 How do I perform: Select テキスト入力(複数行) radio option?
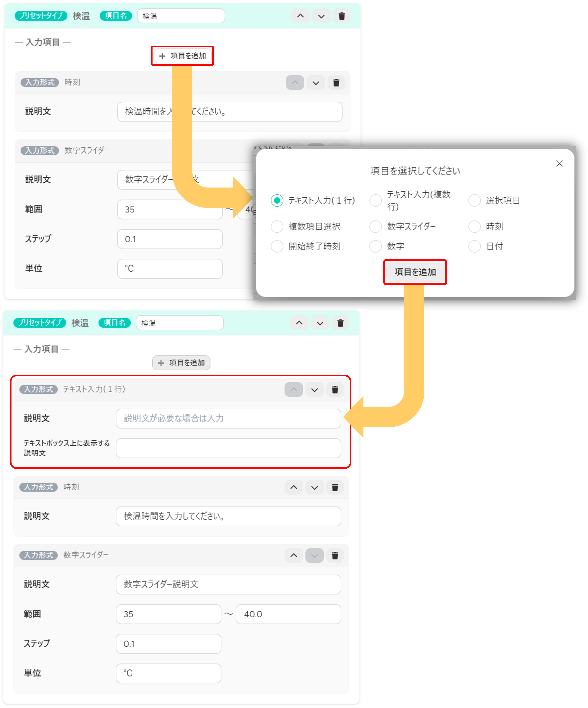pyautogui.click(x=375, y=201)
